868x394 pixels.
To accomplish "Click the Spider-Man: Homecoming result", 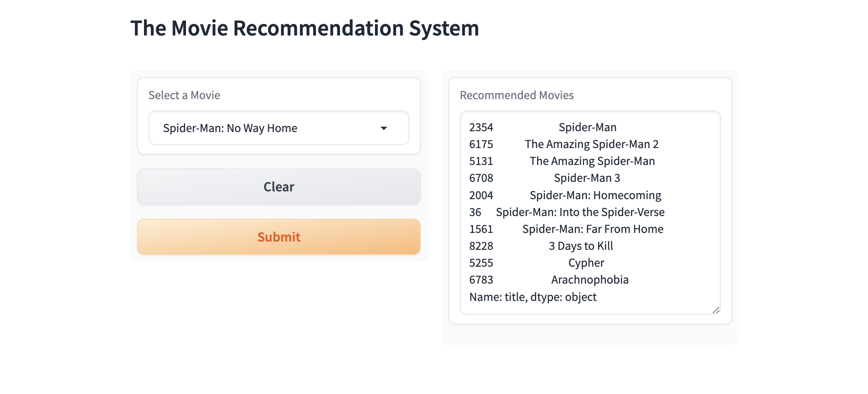I will [x=596, y=195].
